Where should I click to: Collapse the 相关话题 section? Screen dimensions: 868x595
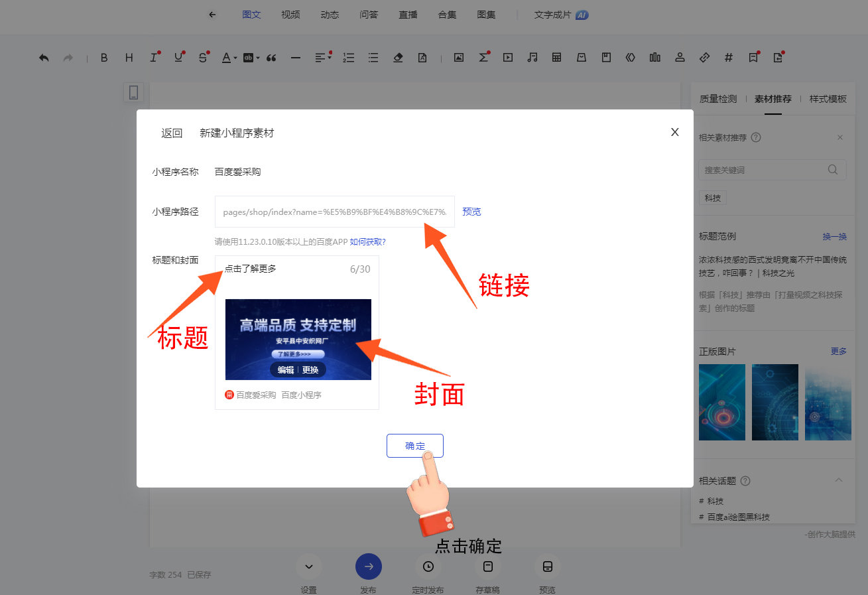point(839,480)
